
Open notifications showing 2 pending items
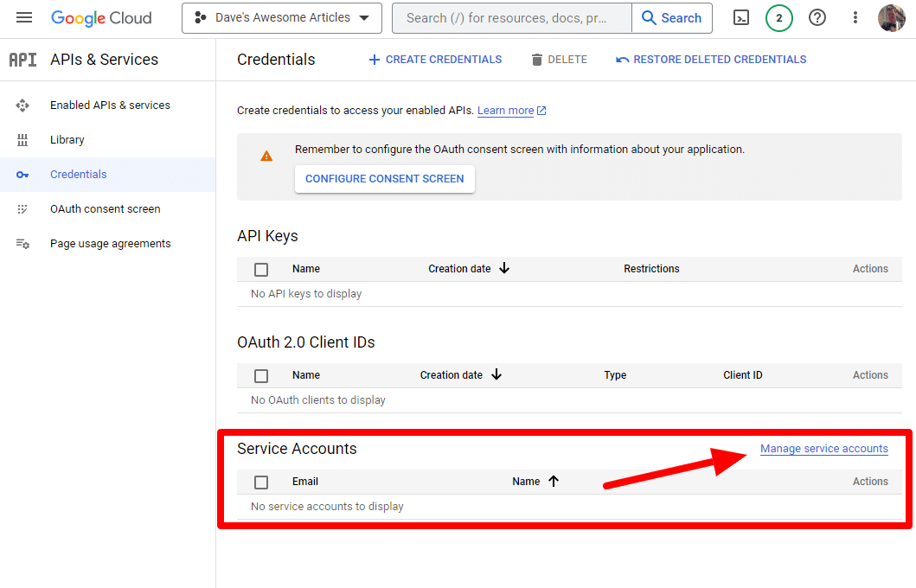tap(779, 17)
